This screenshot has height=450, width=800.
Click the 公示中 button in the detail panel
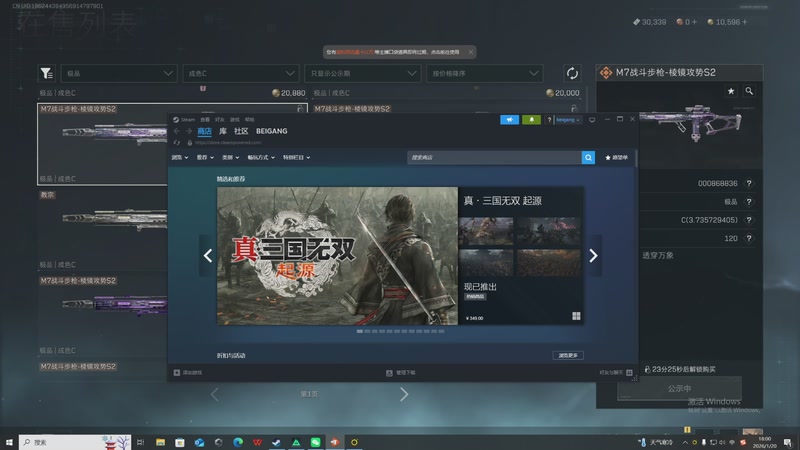pos(679,389)
